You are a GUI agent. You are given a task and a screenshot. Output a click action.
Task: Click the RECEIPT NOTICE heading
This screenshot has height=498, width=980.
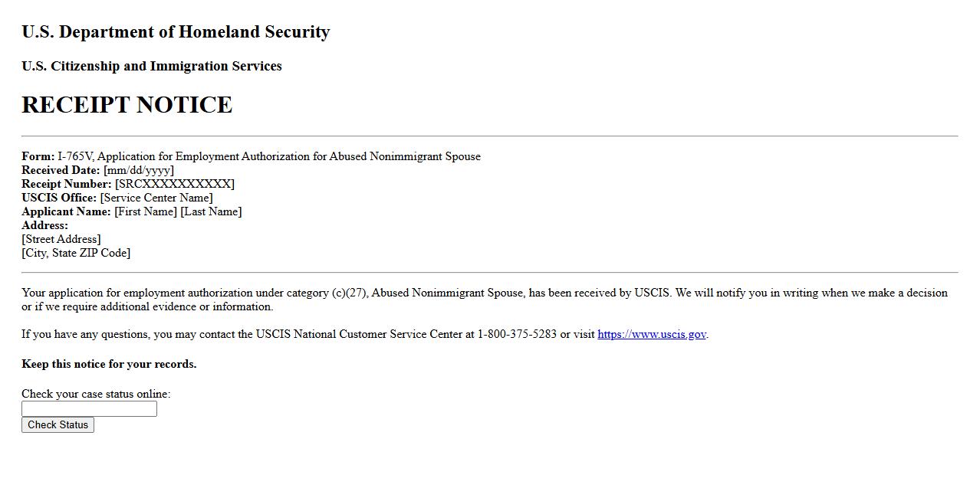click(x=127, y=105)
